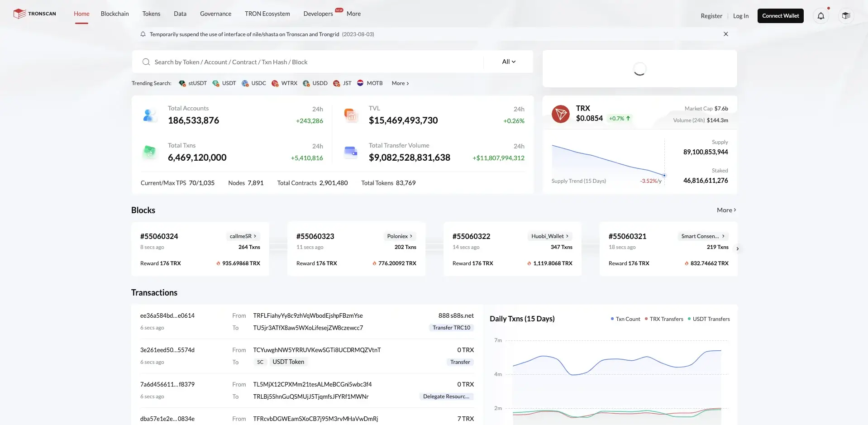Open the Tokens menu
This screenshot has width=868, height=425.
coord(151,14)
